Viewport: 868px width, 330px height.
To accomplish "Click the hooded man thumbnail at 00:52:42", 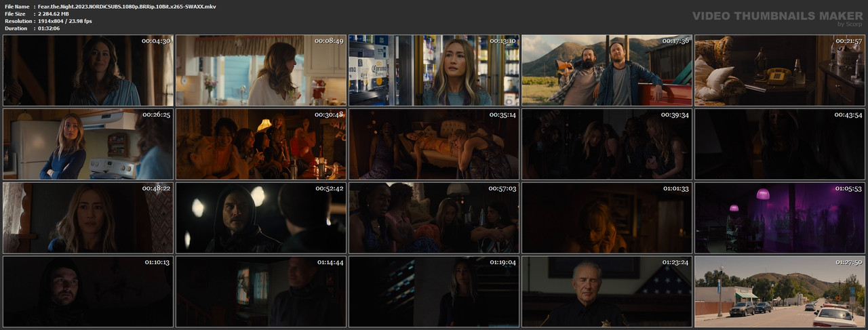I will (x=260, y=218).
